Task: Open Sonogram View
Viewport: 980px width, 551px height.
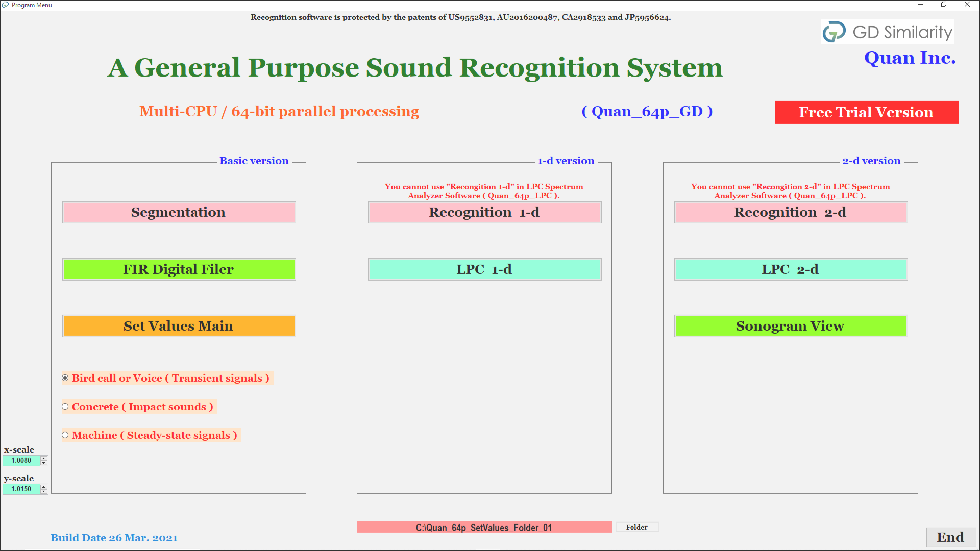Action: tap(790, 326)
